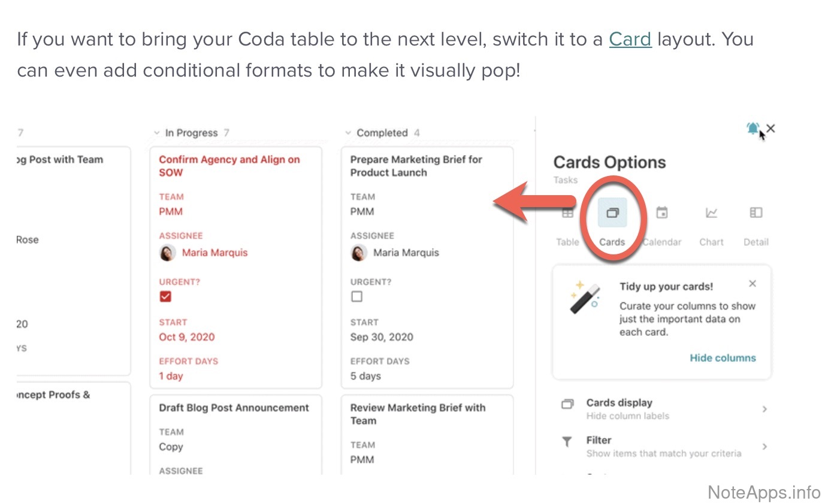Image resolution: width=822 pixels, height=504 pixels.
Task: Expand Filter options chevron
Action: click(x=764, y=447)
